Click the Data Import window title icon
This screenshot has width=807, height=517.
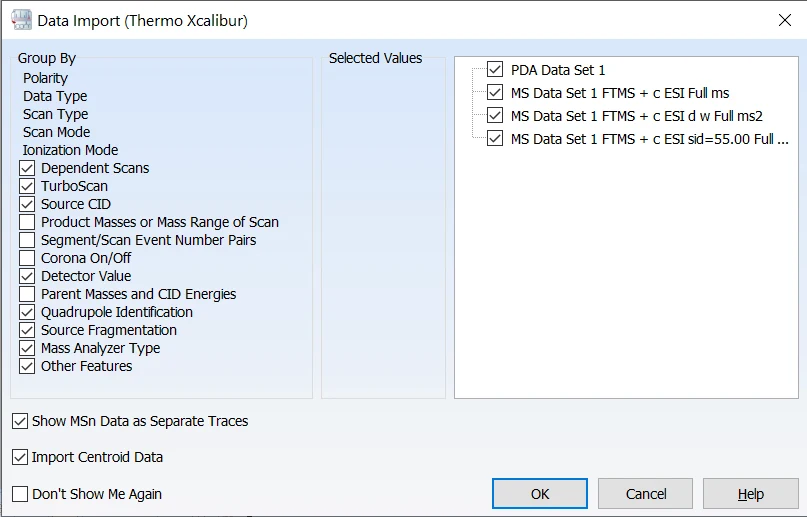pos(21,20)
